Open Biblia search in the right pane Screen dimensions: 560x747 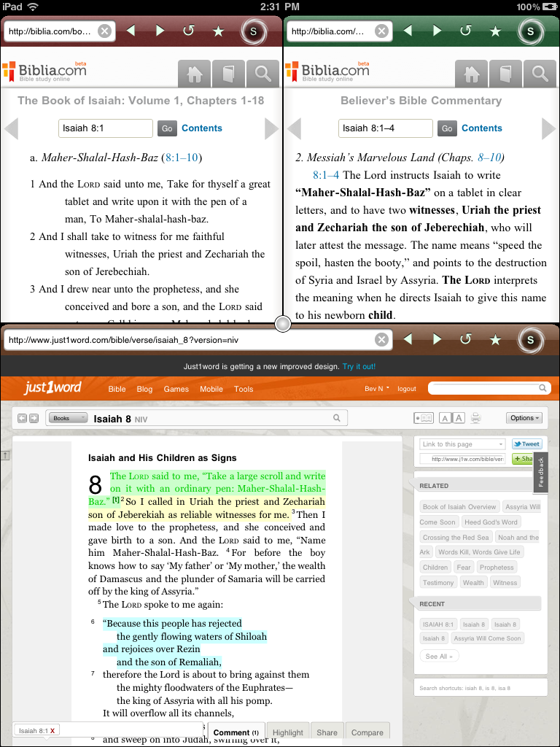click(x=540, y=74)
